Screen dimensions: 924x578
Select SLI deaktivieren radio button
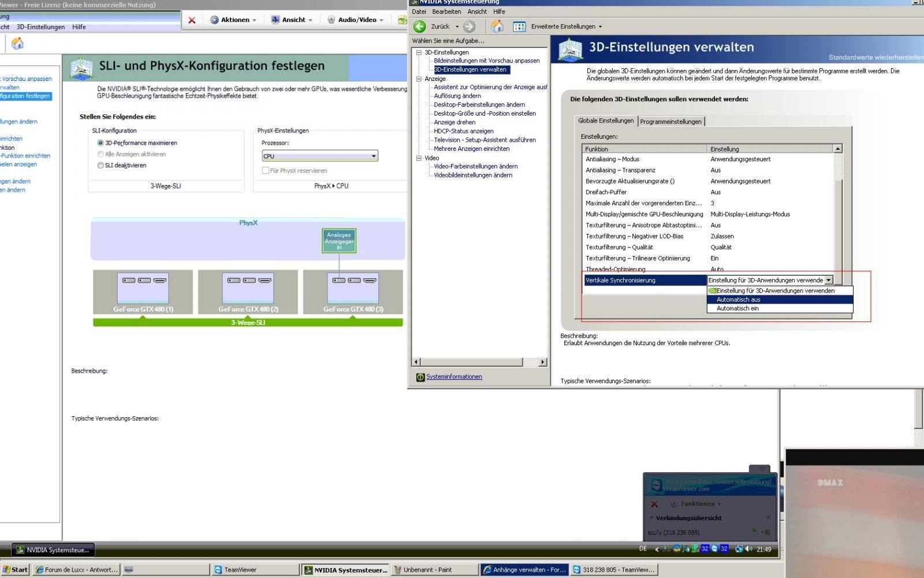point(100,165)
